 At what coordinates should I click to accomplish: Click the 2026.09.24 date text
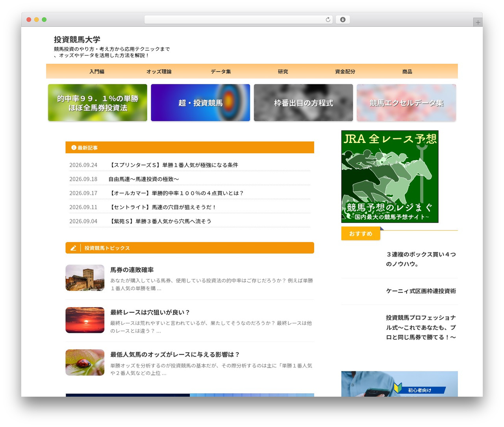point(83,165)
